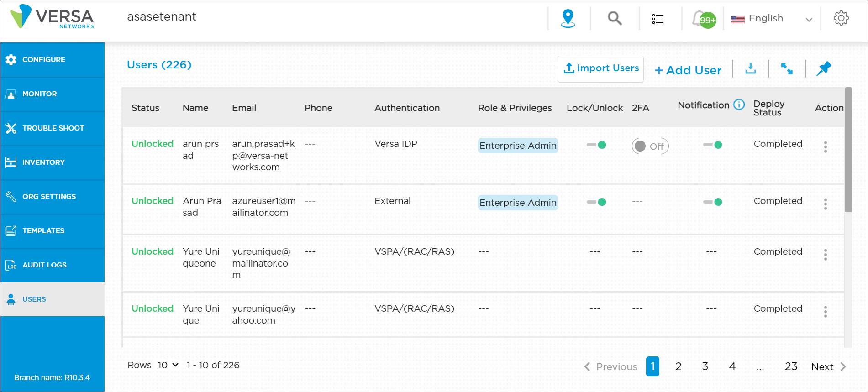
Task: Open the task list icon in header
Action: [x=658, y=19]
